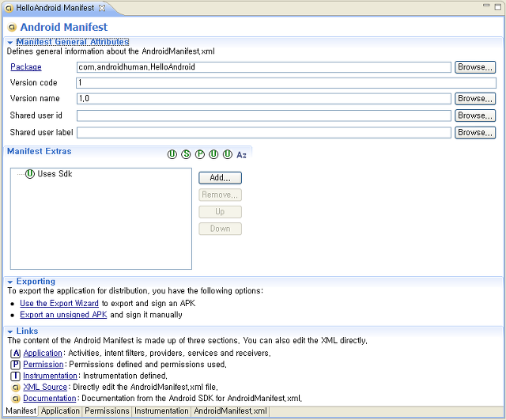Switch to the Instrumentation bottom tab

[161, 411]
